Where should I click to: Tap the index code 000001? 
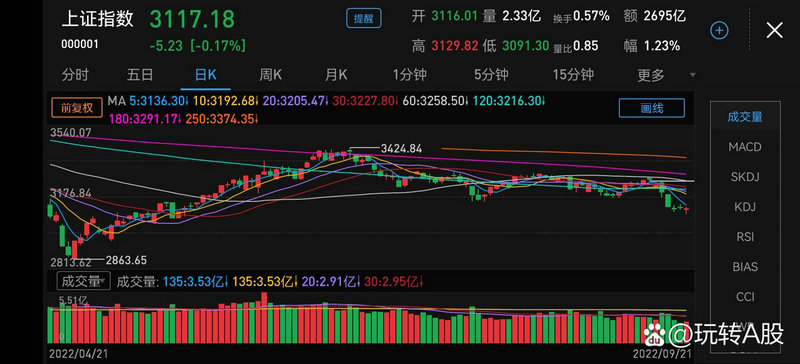tap(80, 44)
